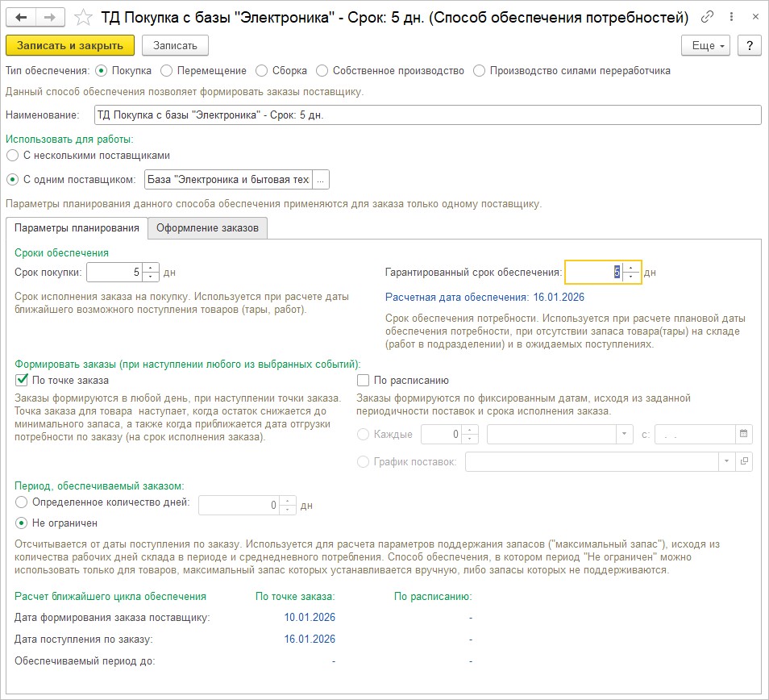Expand the periodicity unit dropdown after 'Каждые'

pos(624,435)
